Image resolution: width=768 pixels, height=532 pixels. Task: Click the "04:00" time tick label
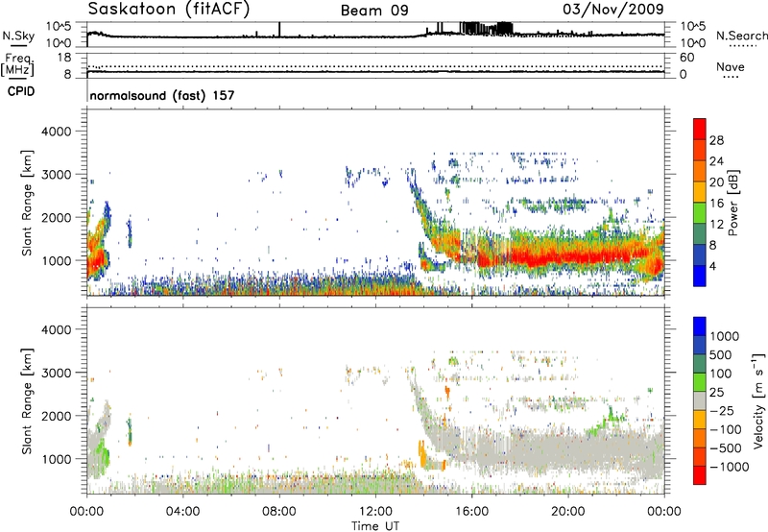(x=182, y=512)
